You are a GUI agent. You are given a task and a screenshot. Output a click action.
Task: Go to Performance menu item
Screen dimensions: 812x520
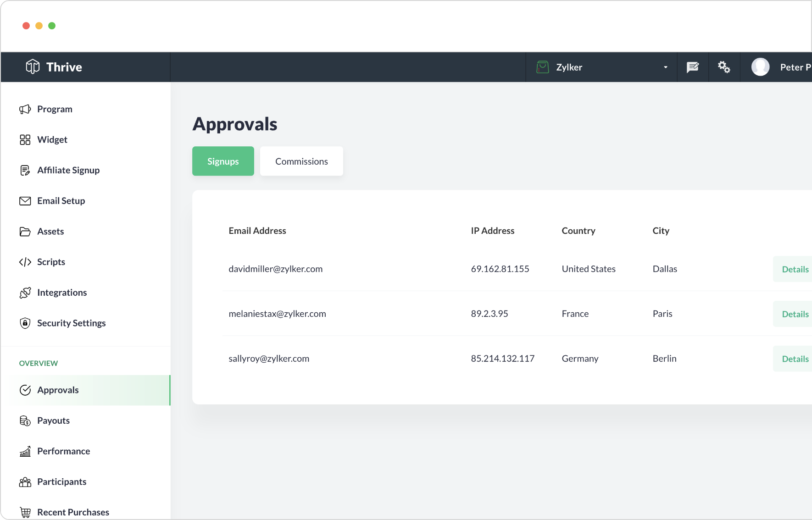point(63,451)
